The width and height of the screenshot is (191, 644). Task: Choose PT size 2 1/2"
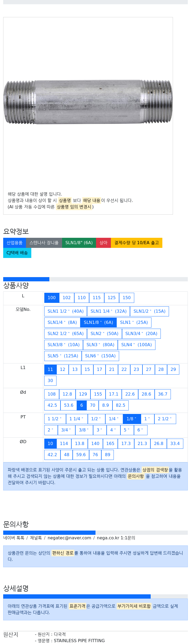164,419
